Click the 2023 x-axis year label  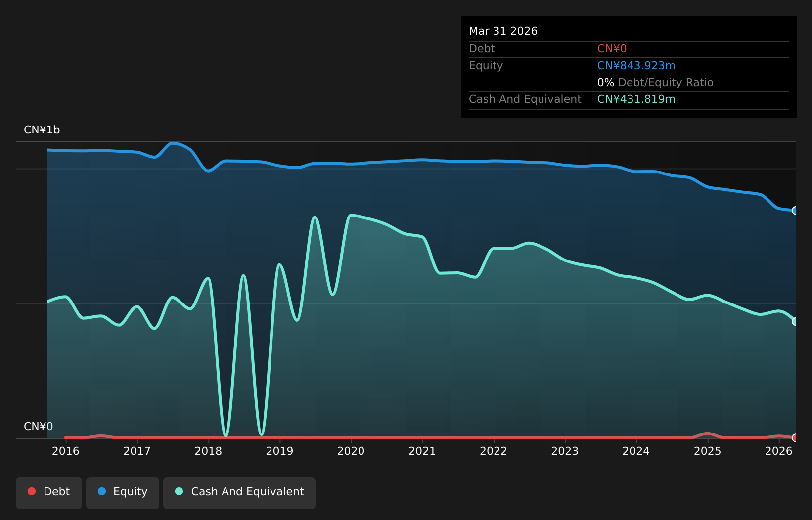[565, 451]
